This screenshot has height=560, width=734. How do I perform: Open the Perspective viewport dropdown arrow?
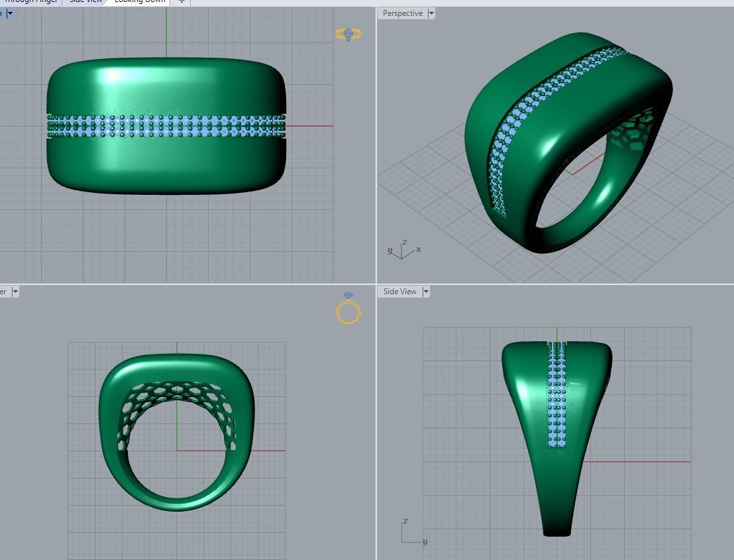click(x=431, y=13)
